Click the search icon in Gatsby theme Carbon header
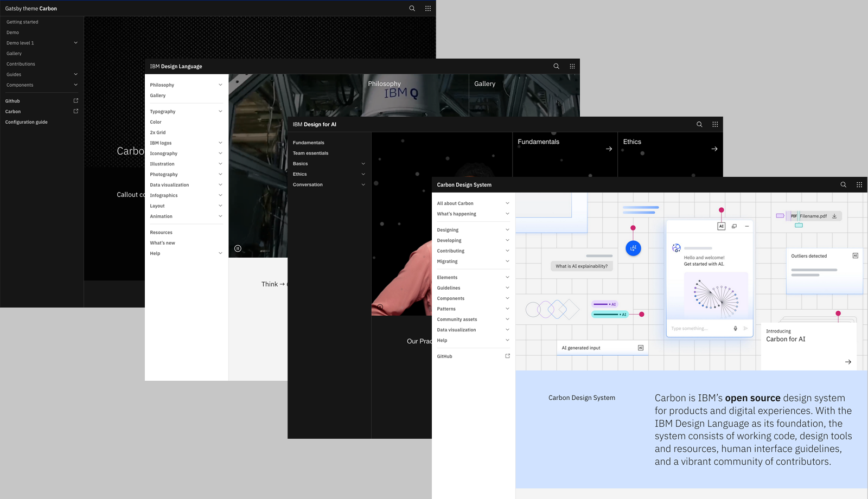This screenshot has height=499, width=868. (412, 8)
